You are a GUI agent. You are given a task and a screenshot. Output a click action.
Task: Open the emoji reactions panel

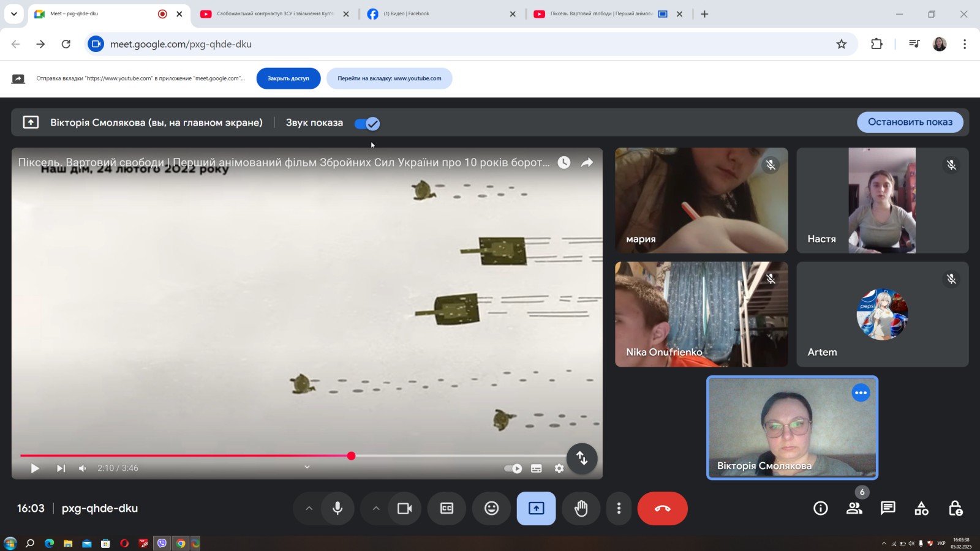coord(492,508)
